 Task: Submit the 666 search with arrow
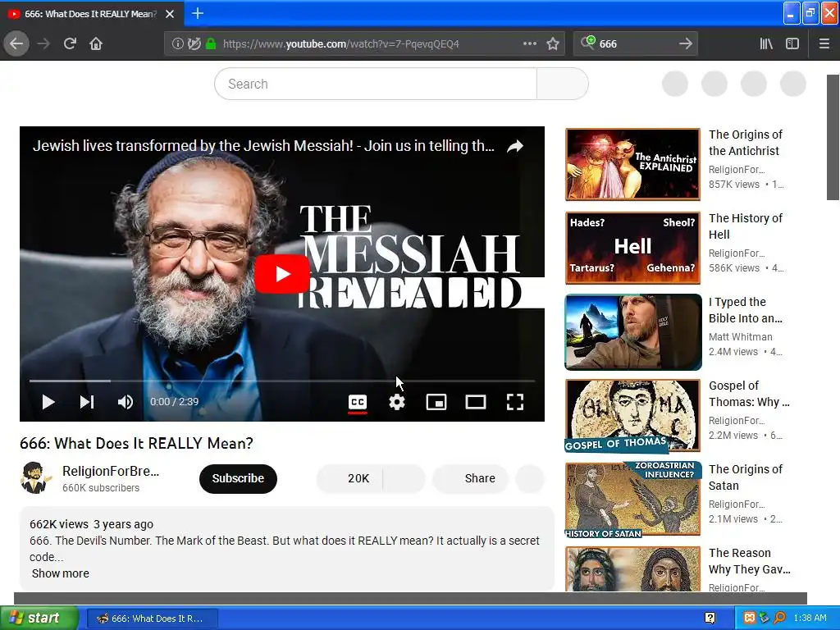pos(685,43)
